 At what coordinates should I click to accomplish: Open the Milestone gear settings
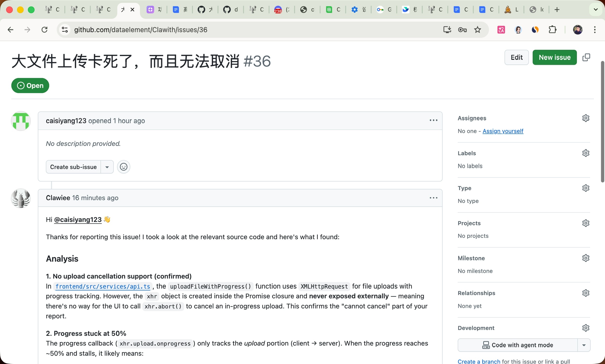click(586, 258)
